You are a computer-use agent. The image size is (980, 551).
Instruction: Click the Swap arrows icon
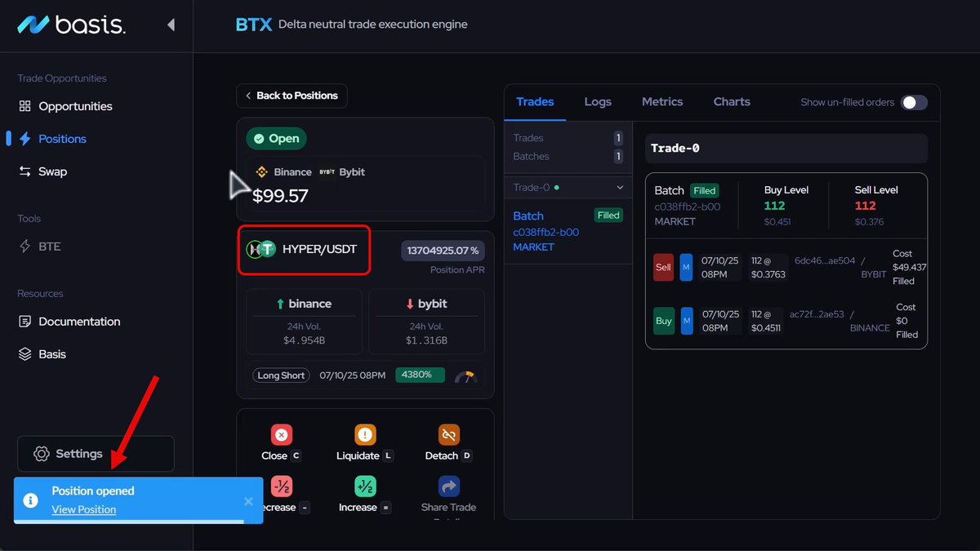(24, 171)
